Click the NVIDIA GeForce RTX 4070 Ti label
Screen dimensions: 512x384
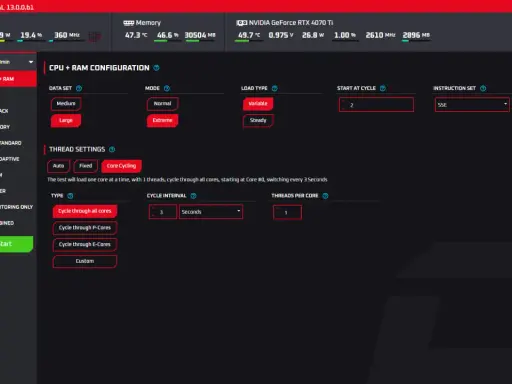(x=291, y=23)
